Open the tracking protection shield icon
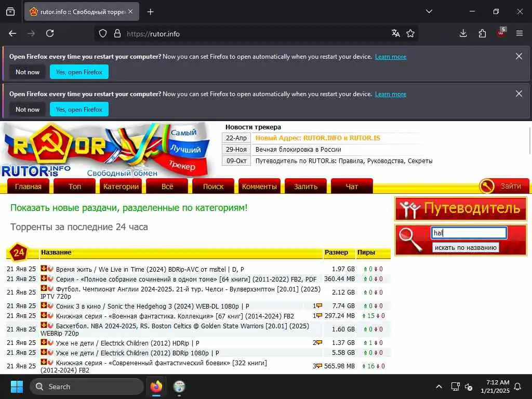 (103, 34)
